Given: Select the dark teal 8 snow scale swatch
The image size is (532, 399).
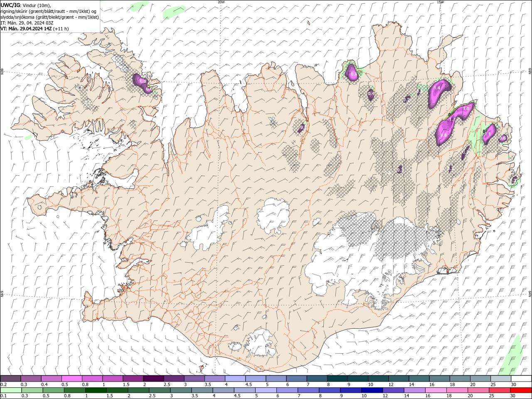Looking at the screenshot, I should point(337,378).
